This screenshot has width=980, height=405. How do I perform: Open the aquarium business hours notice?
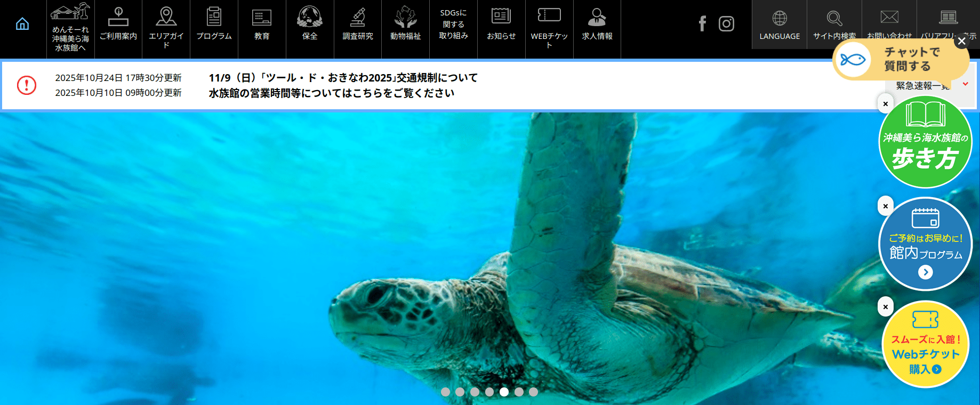pos(331,93)
